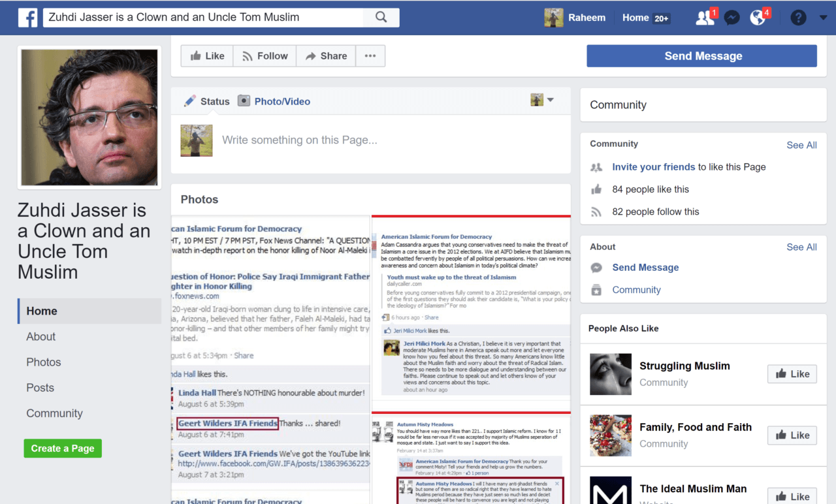836x504 pixels.
Task: Click the Community link in About section
Action: pyautogui.click(x=636, y=290)
